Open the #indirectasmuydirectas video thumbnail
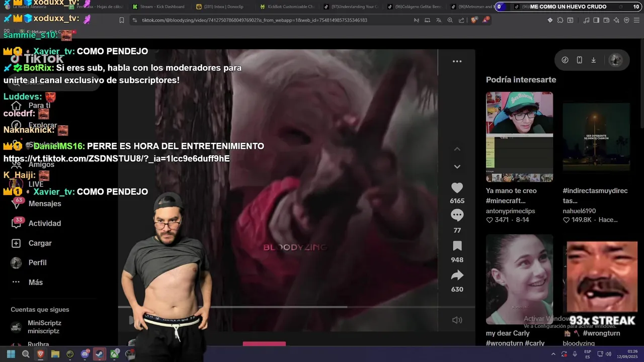The height and width of the screenshot is (362, 644). click(596, 137)
